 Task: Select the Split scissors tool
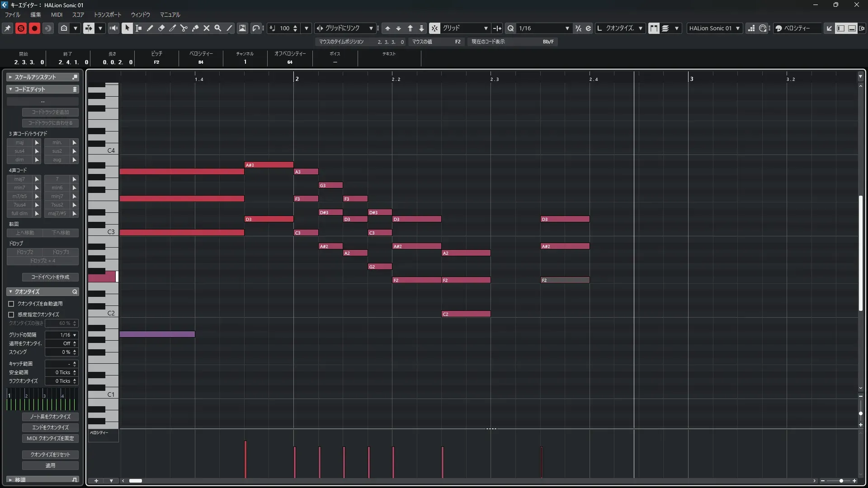(184, 28)
